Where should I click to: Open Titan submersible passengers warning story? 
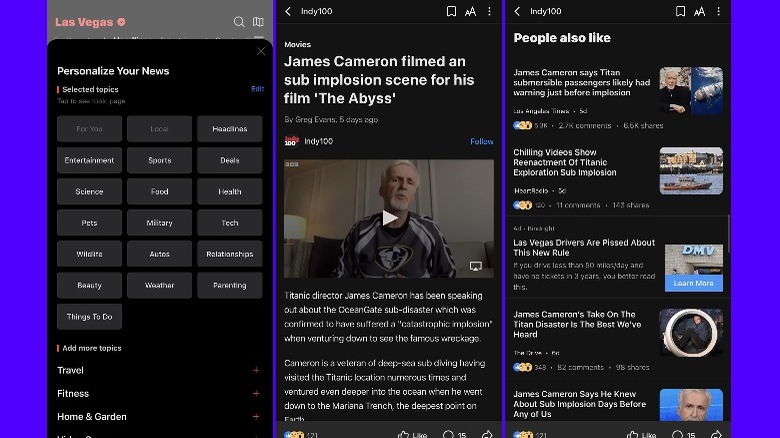coord(582,83)
